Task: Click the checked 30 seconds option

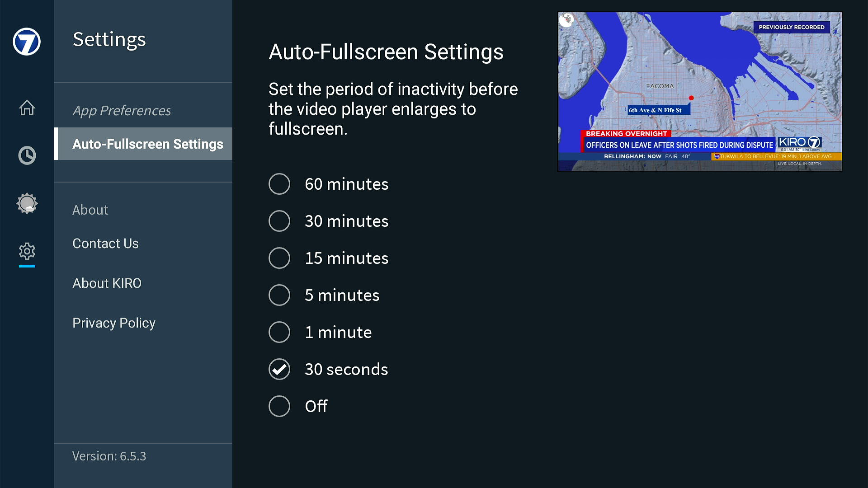Action: pyautogui.click(x=279, y=370)
